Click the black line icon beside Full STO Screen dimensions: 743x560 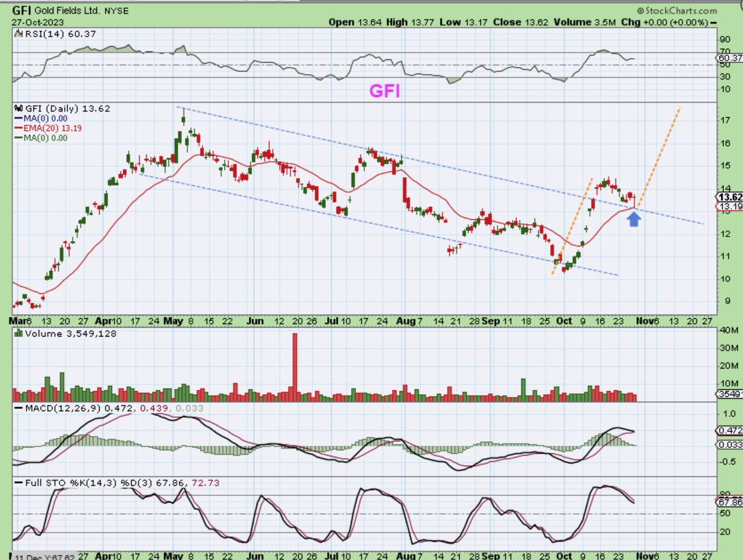(17, 484)
